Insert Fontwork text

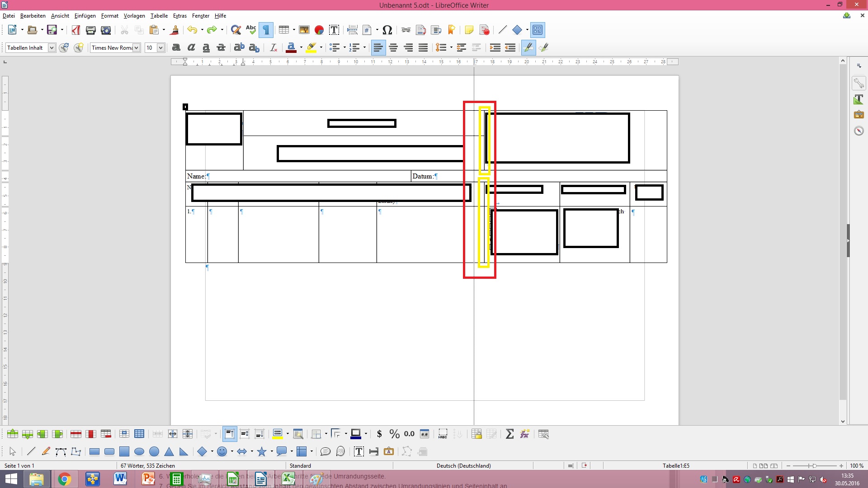click(389, 451)
